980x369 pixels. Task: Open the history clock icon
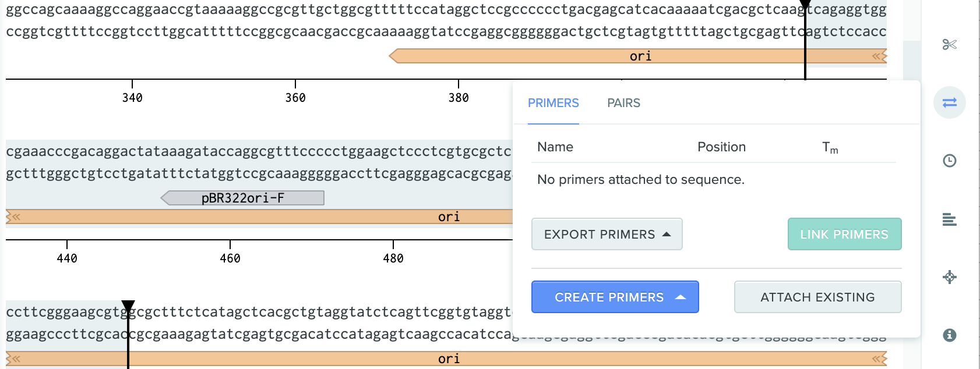(950, 161)
